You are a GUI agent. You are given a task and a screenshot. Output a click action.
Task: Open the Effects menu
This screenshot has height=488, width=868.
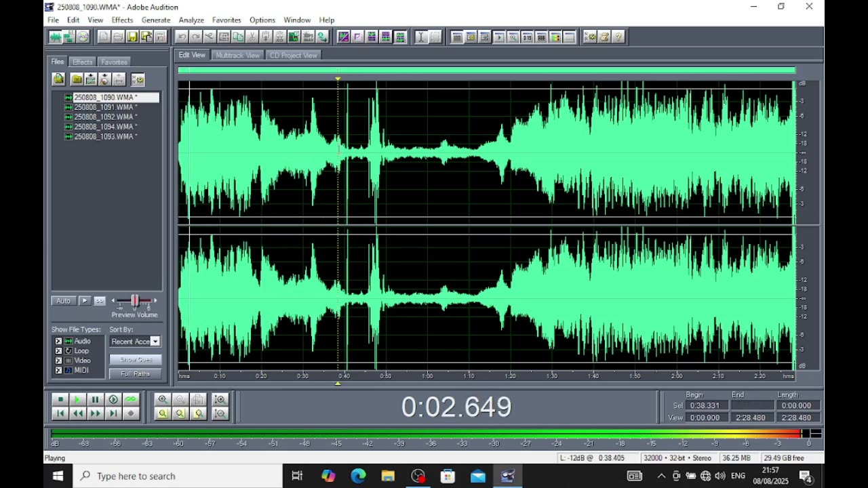click(x=122, y=20)
